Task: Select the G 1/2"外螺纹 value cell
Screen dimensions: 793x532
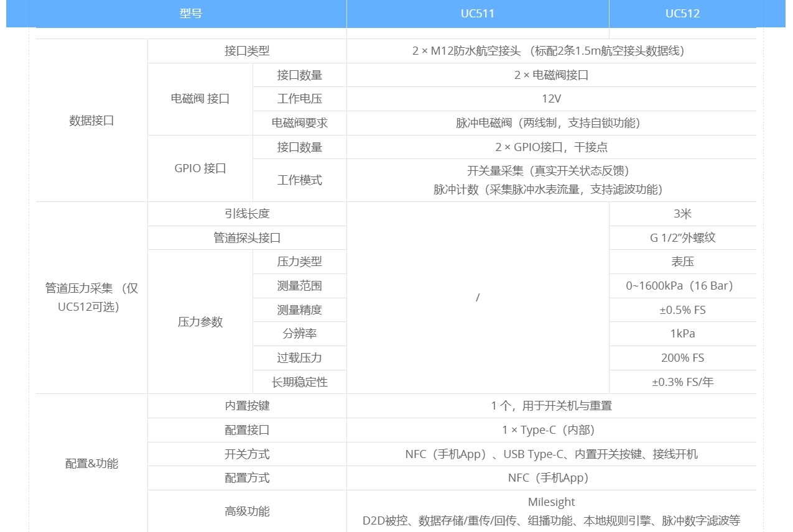Action: pyautogui.click(x=682, y=238)
